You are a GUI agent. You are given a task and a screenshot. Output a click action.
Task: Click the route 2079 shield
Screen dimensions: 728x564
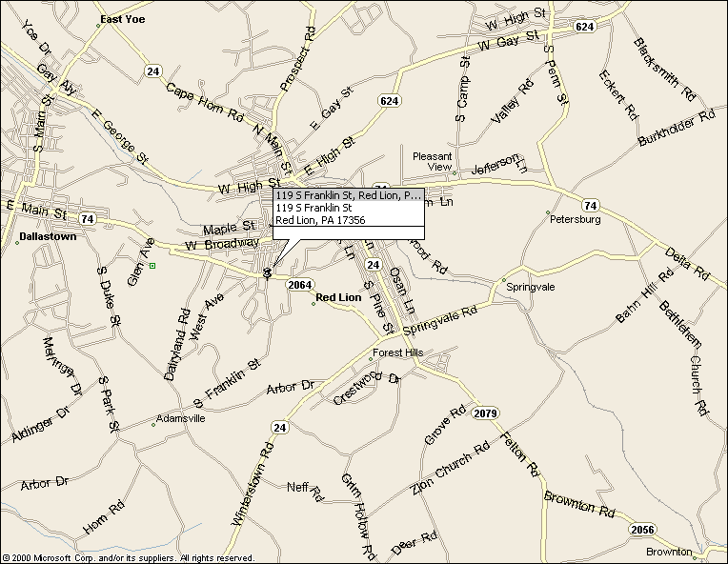tap(486, 413)
